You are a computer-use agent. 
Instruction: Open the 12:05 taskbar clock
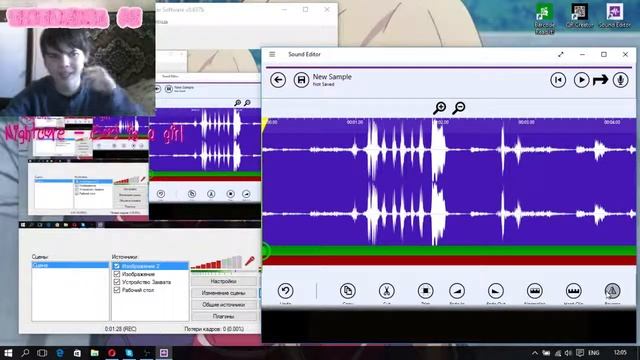pos(620,352)
